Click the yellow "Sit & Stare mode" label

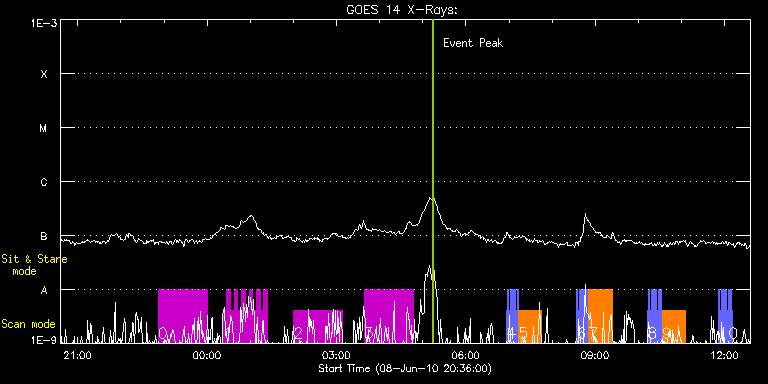(x=34, y=265)
